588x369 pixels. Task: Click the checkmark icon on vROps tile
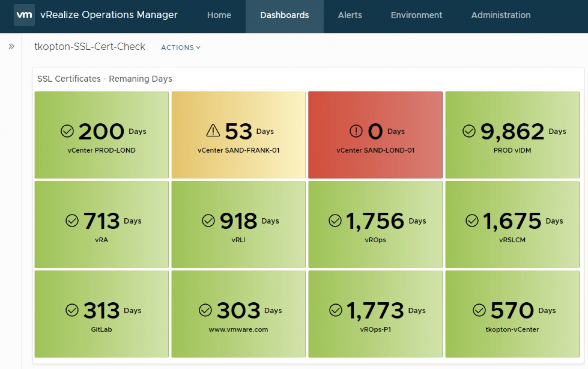(x=335, y=221)
